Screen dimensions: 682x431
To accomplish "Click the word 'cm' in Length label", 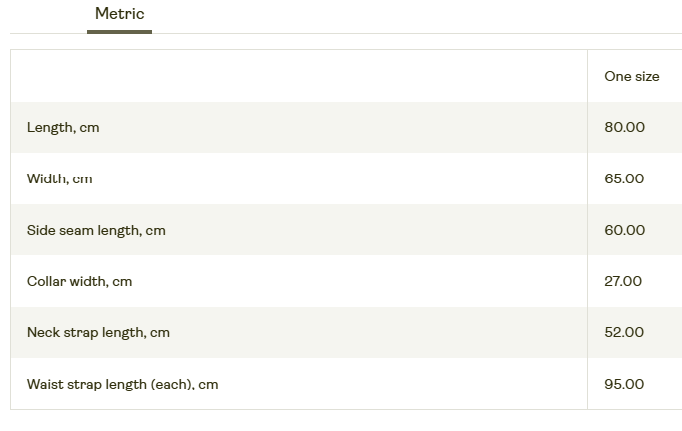I will [x=89, y=128].
